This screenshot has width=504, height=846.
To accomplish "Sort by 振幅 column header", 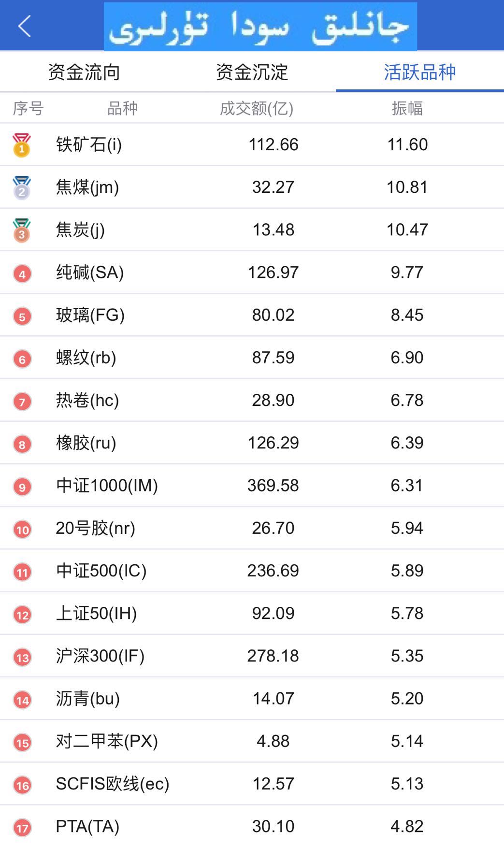I will (x=407, y=108).
